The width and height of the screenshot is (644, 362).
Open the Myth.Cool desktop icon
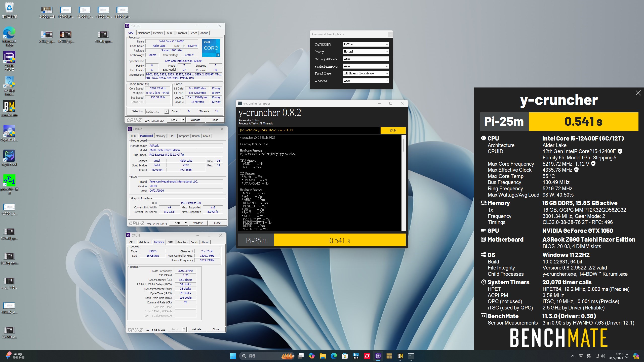coord(9,158)
